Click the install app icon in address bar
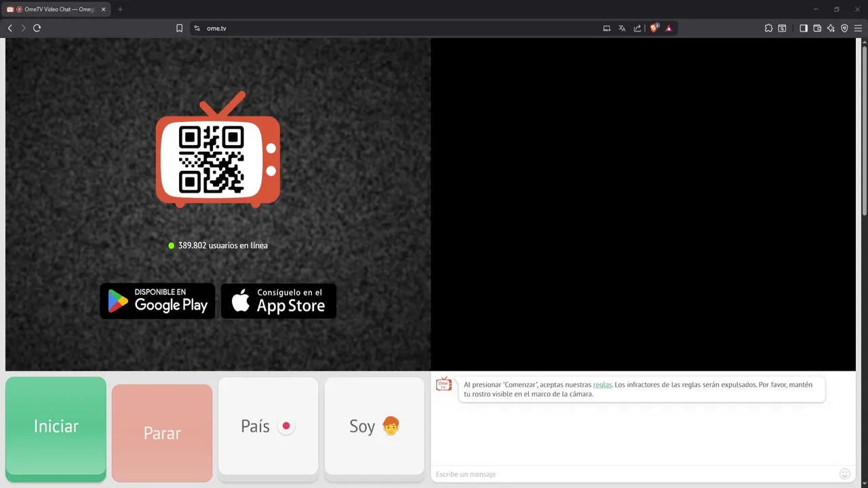 pos(607,28)
